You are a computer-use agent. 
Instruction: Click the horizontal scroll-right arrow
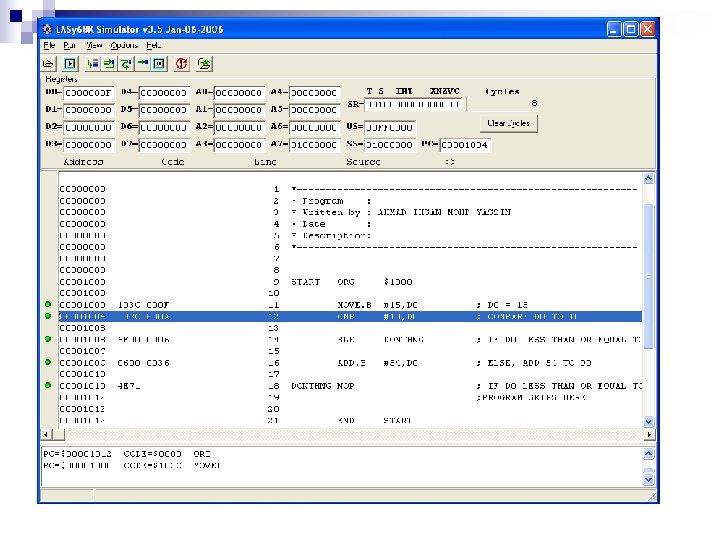[x=648, y=434]
